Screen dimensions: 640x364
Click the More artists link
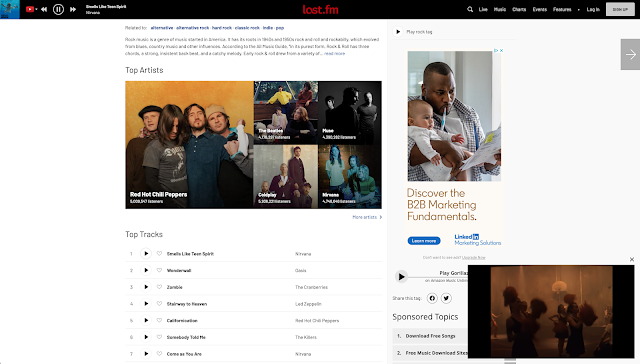pyautogui.click(x=367, y=217)
